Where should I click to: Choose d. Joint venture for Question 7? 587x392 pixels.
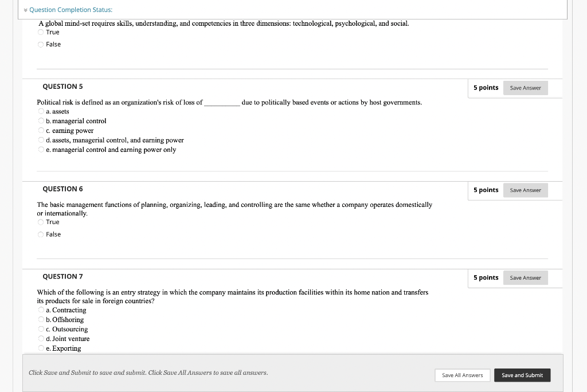41,339
